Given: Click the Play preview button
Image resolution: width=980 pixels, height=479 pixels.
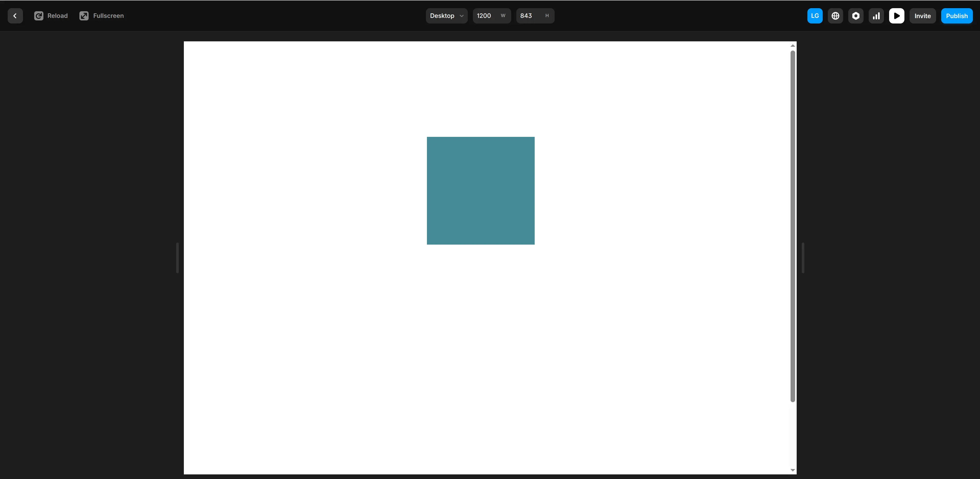Looking at the screenshot, I should [x=897, y=16].
